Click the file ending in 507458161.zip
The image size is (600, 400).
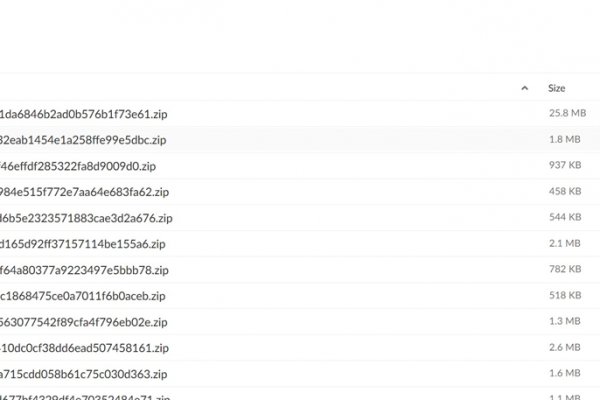pos(83,348)
